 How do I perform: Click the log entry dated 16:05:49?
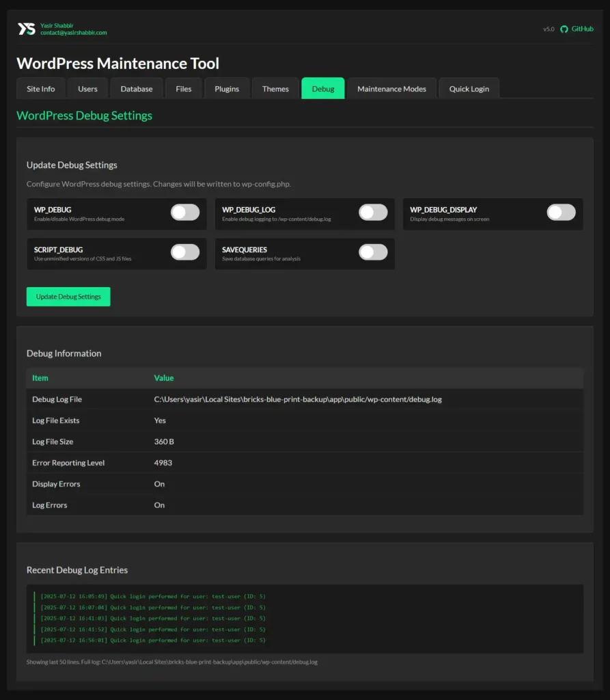[x=153, y=596]
